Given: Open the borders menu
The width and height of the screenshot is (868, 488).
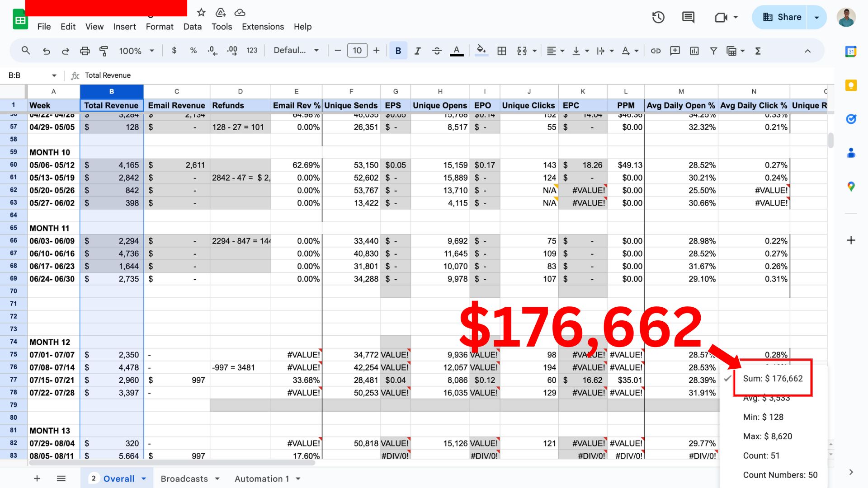Looking at the screenshot, I should [x=502, y=51].
